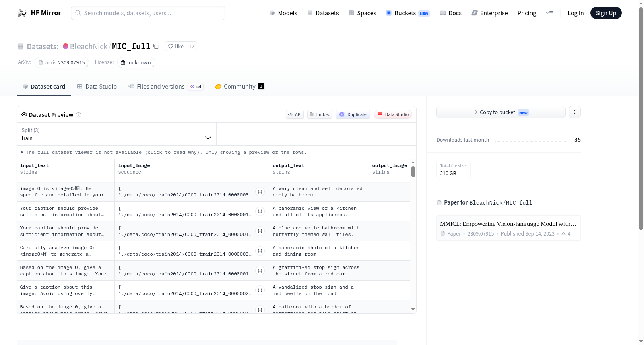Click the dataset table vertical scrollbar thumb
Image resolution: width=644 pixels, height=345 pixels.
tap(413, 171)
